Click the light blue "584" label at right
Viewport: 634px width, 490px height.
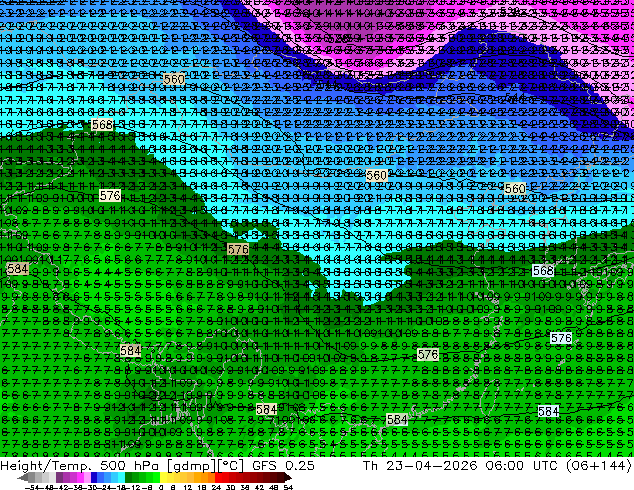548,412
